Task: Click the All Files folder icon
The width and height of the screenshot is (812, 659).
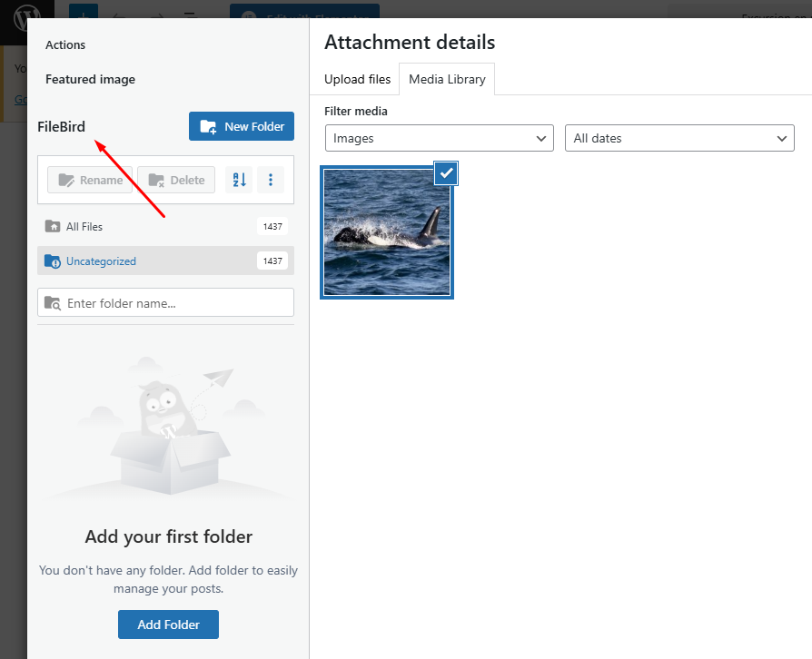Action: pyautogui.click(x=53, y=227)
